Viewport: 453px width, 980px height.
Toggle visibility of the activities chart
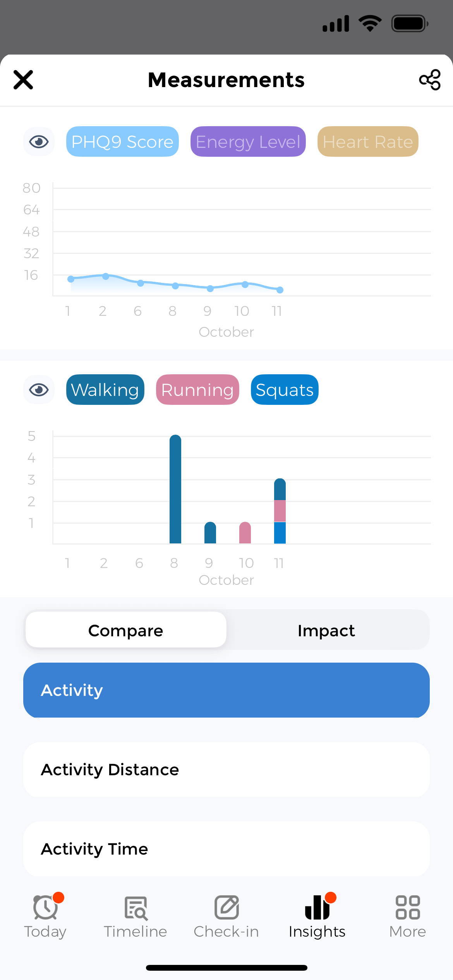(x=39, y=389)
